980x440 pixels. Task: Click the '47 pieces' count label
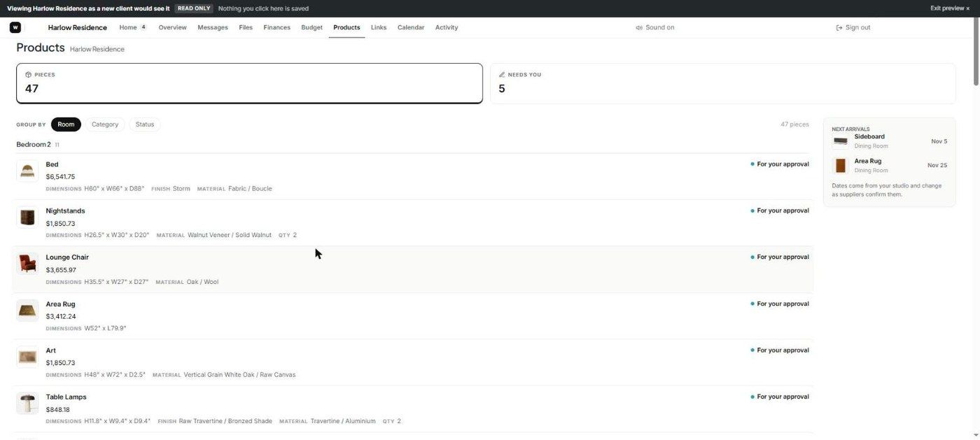[794, 125]
